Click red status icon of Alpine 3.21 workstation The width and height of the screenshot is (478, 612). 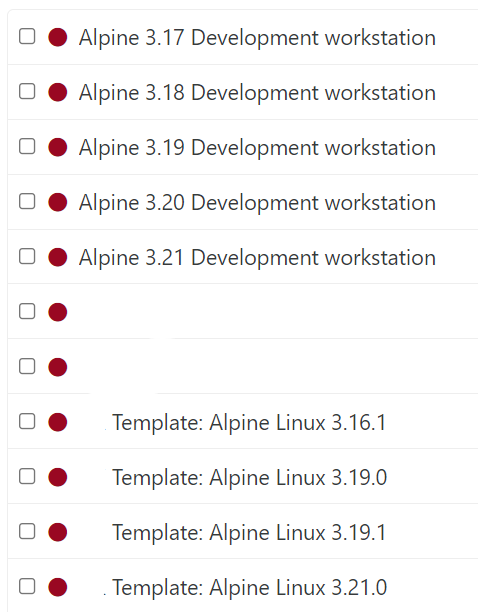coord(58,258)
